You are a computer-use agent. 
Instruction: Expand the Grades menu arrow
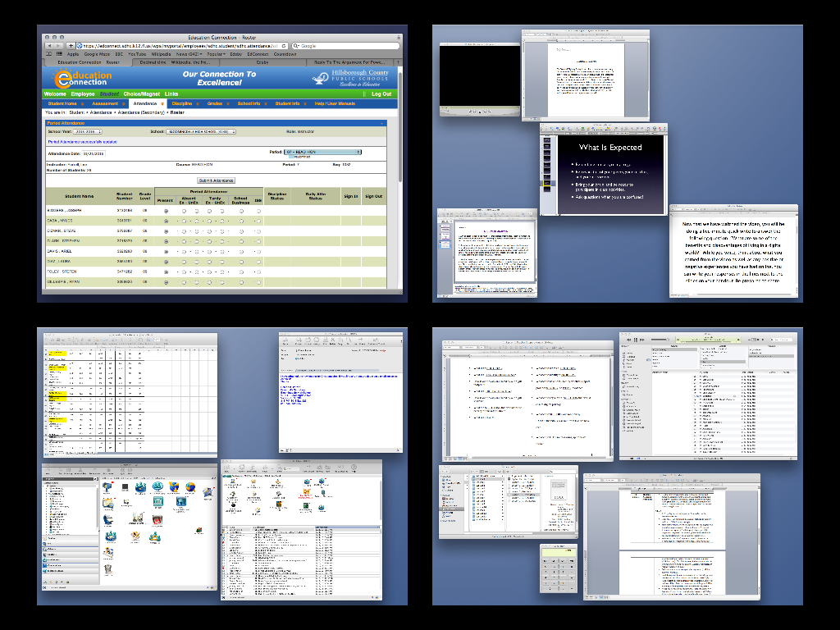(x=228, y=104)
